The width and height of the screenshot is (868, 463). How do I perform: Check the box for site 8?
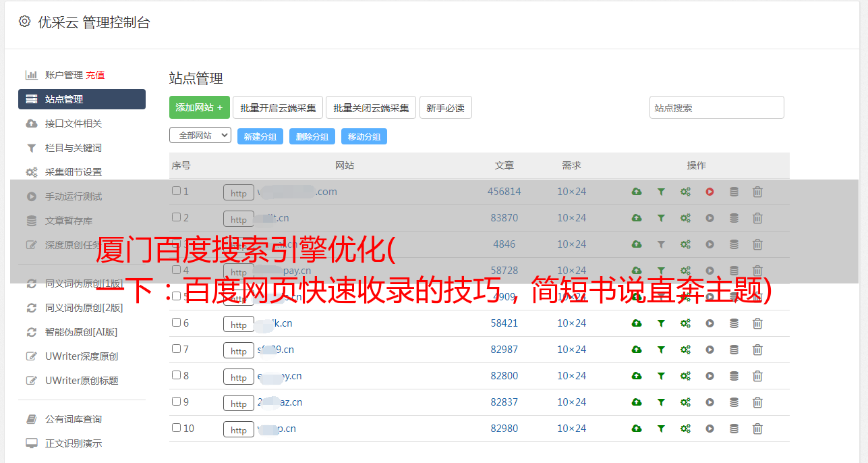(176, 375)
